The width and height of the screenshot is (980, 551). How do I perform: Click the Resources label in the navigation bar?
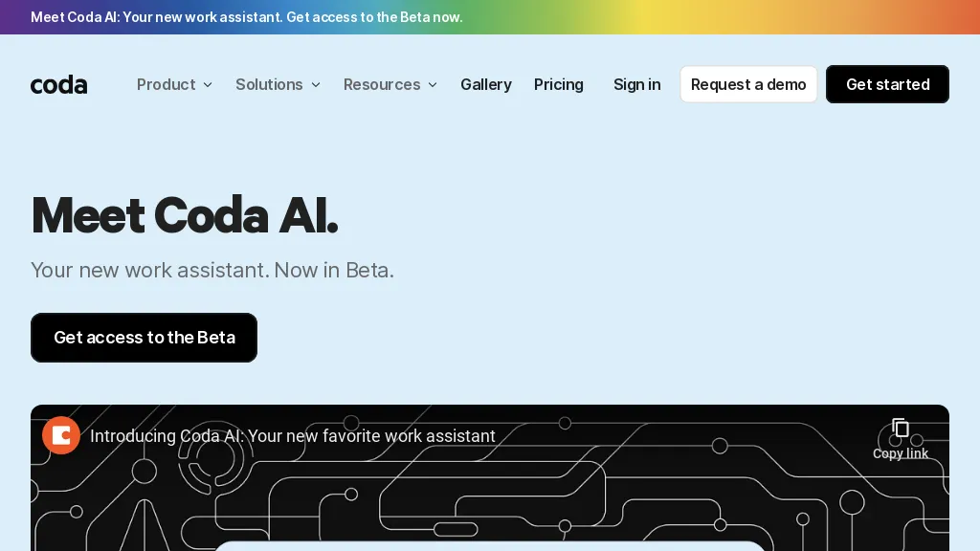[x=382, y=84]
